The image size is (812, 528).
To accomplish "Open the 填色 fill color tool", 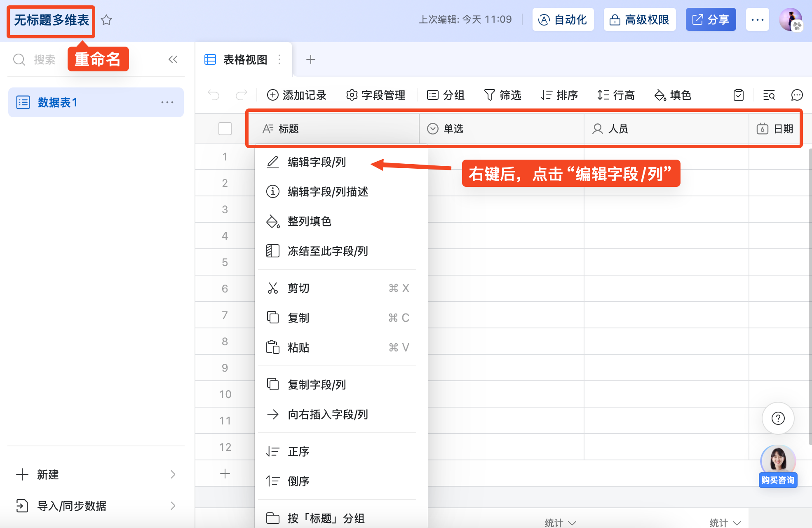I will click(673, 95).
